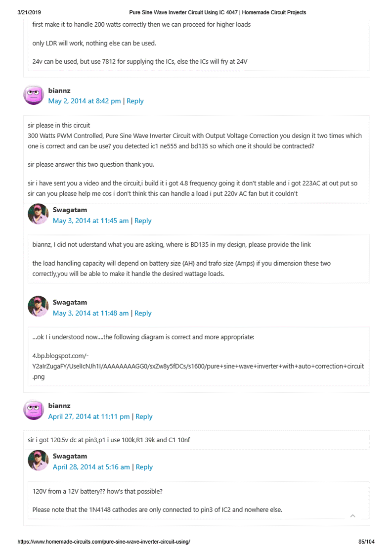
Task: Reply to Swagatam's May 3 11:45 am comment
Action: coord(143,221)
